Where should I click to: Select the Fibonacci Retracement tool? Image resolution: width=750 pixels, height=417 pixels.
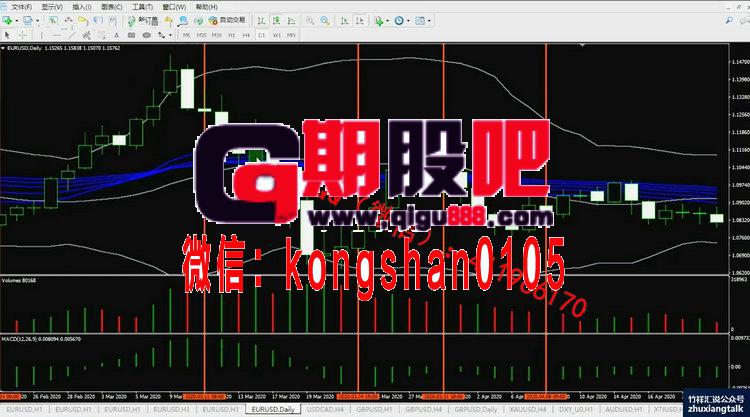coord(102,35)
